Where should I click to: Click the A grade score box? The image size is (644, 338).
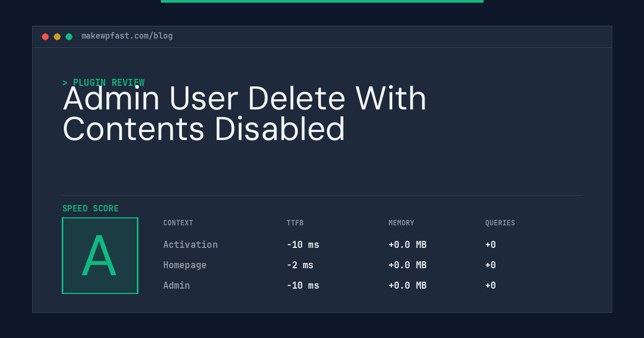pos(100,255)
